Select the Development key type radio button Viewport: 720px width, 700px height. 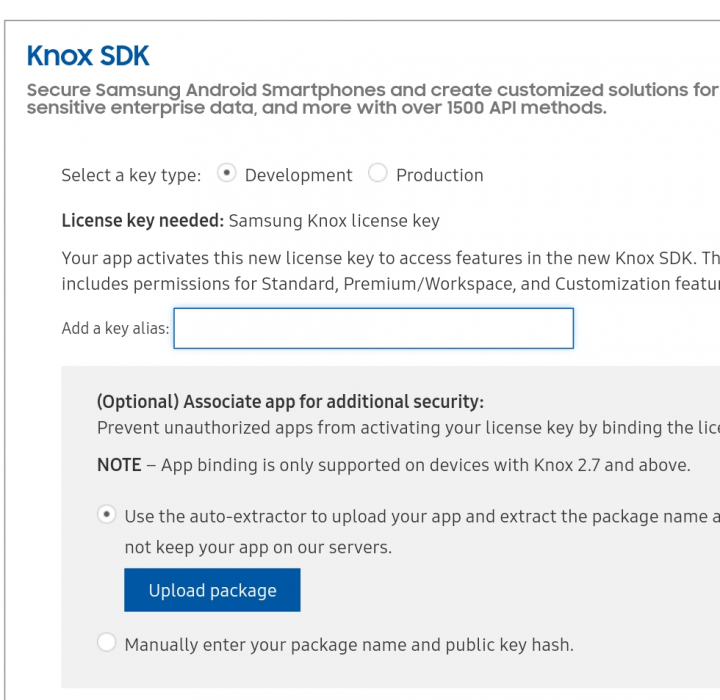tap(226, 173)
